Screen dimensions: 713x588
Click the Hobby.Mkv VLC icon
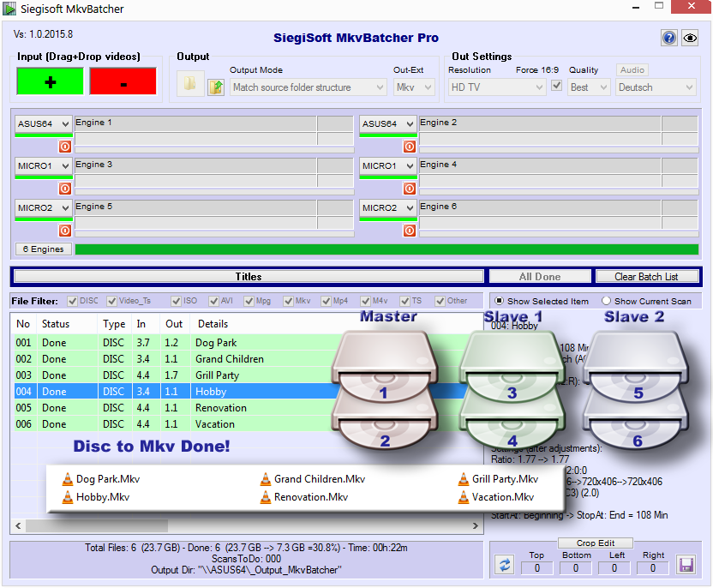point(68,497)
